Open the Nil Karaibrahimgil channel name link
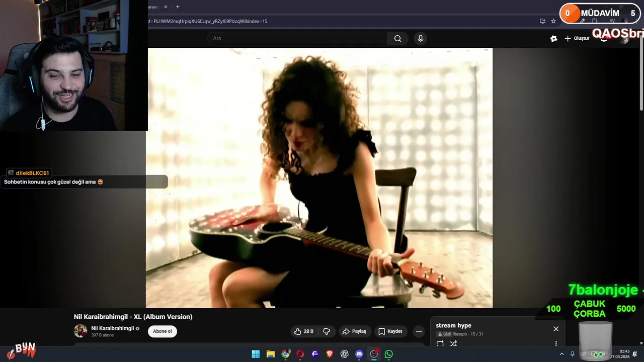The height and width of the screenshot is (362, 644). (113, 328)
